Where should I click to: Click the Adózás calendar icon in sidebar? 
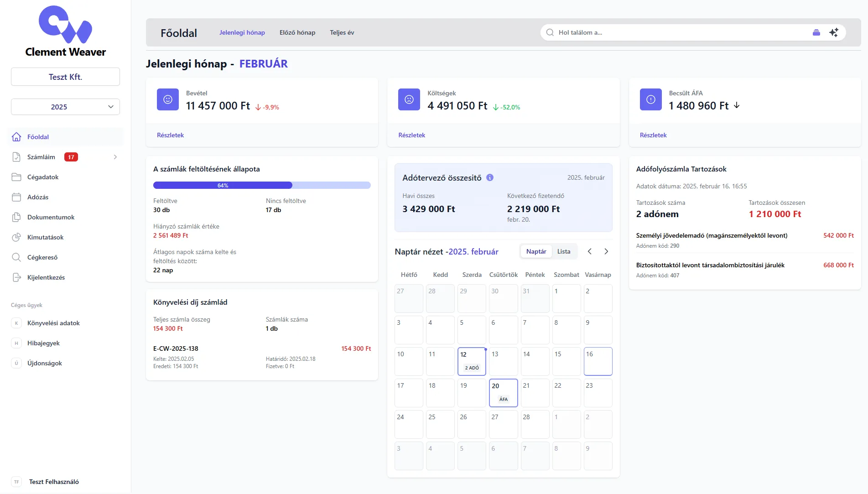16,197
